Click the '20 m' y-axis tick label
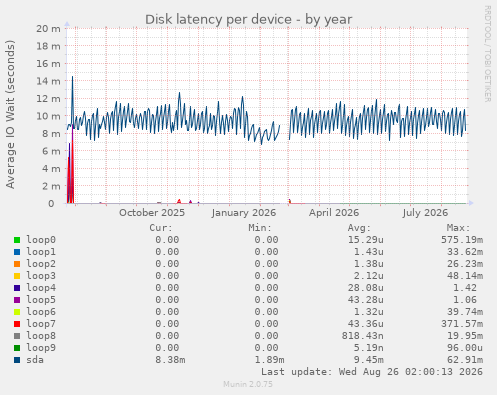The image size is (497, 395). pos(48,28)
